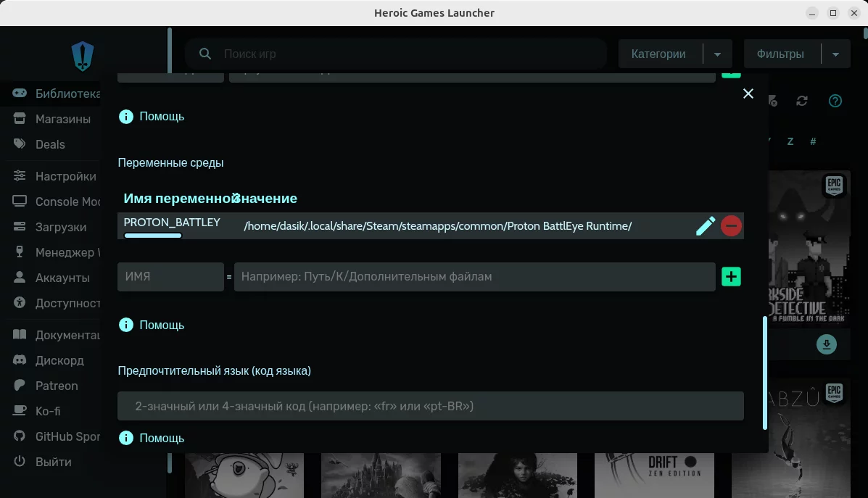
Task: Focus the variable value input field
Action: pos(475,277)
